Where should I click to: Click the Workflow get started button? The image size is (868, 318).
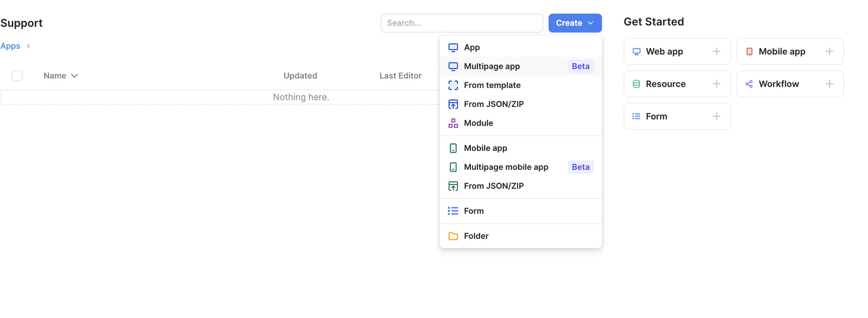(x=778, y=84)
